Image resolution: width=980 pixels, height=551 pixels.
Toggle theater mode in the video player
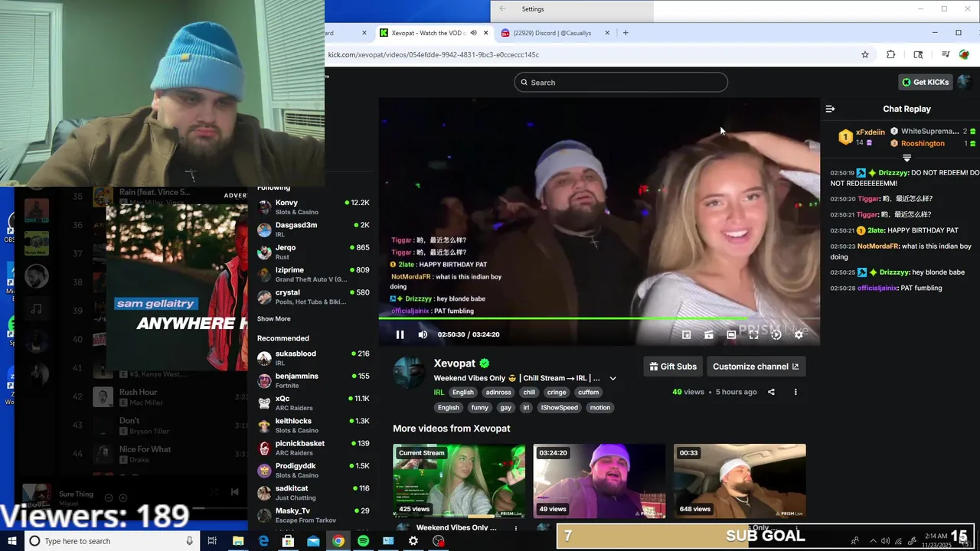[731, 334]
